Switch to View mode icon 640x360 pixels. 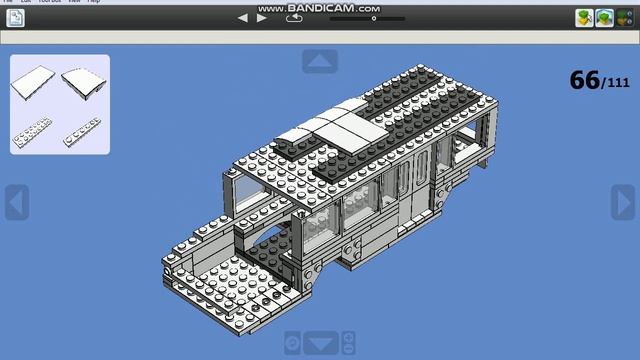[x=604, y=18]
